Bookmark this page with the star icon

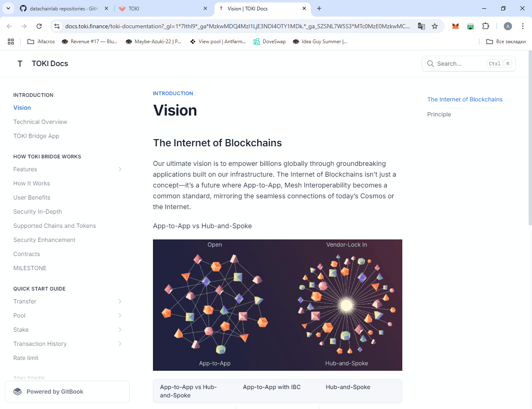tap(435, 26)
